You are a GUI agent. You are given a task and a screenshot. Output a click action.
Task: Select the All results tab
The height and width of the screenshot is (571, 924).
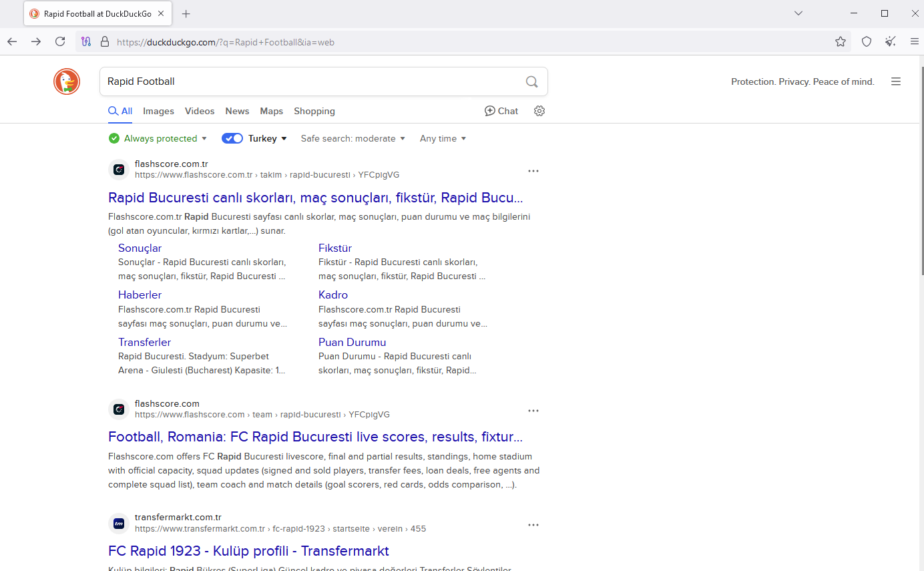tap(120, 111)
